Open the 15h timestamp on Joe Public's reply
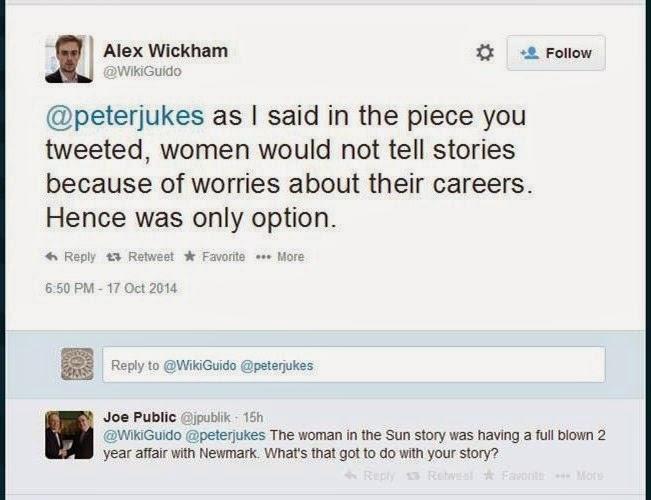Image resolution: width=651 pixels, height=500 pixels. coord(252,416)
